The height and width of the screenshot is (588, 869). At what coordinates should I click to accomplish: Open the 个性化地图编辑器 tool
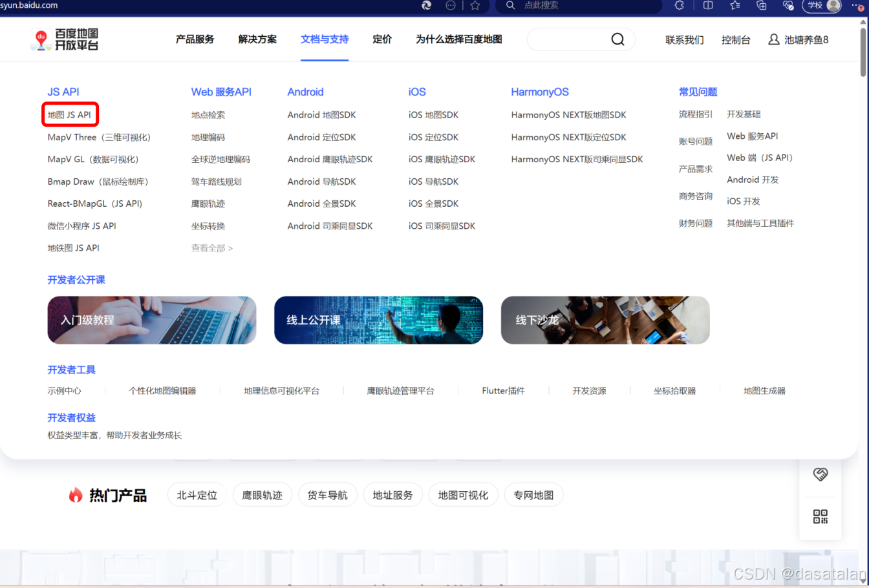pyautogui.click(x=162, y=391)
